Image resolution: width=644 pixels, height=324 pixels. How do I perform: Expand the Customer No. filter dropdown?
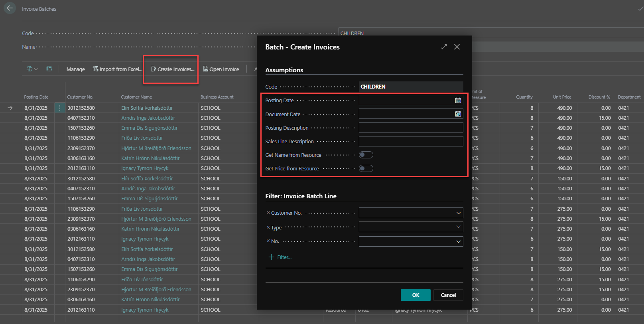(458, 213)
